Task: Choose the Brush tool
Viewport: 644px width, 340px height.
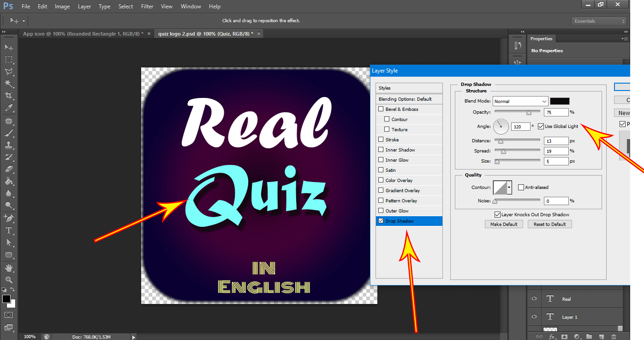Action: (x=8, y=133)
